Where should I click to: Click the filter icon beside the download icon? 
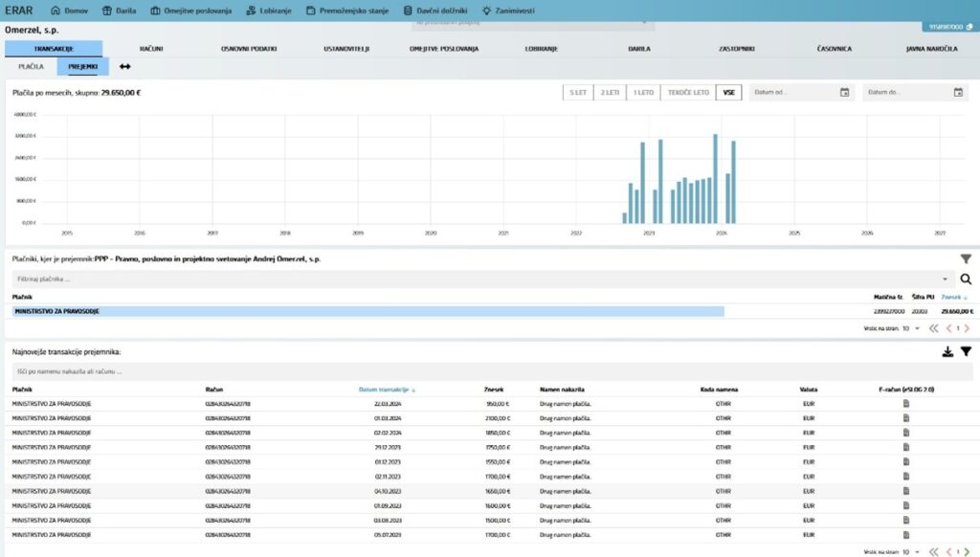coord(966,352)
